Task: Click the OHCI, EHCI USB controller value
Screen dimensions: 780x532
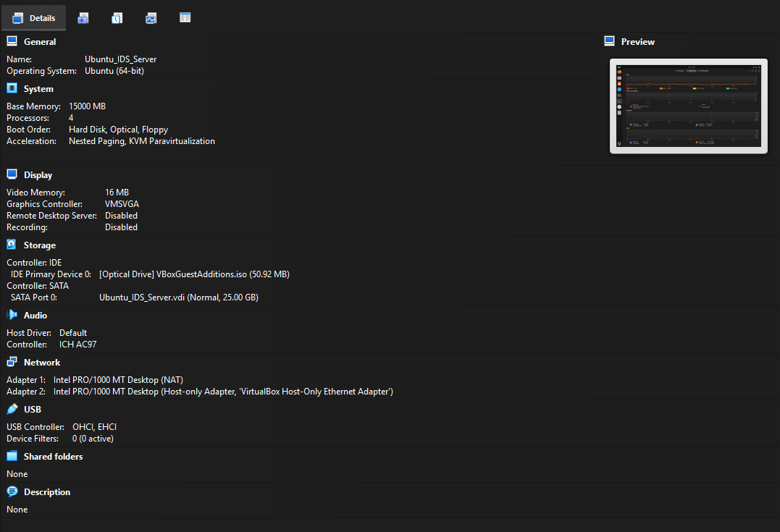Action: click(x=95, y=427)
